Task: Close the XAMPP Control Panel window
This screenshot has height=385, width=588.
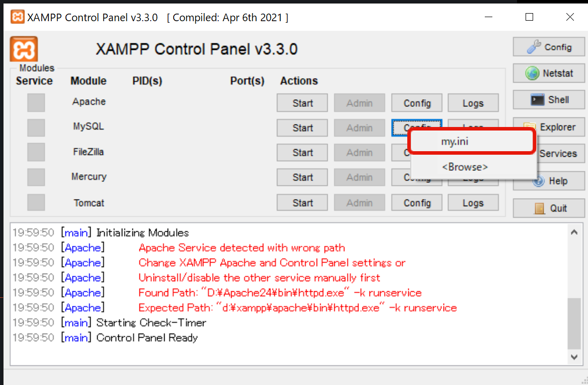Action: 570,17
